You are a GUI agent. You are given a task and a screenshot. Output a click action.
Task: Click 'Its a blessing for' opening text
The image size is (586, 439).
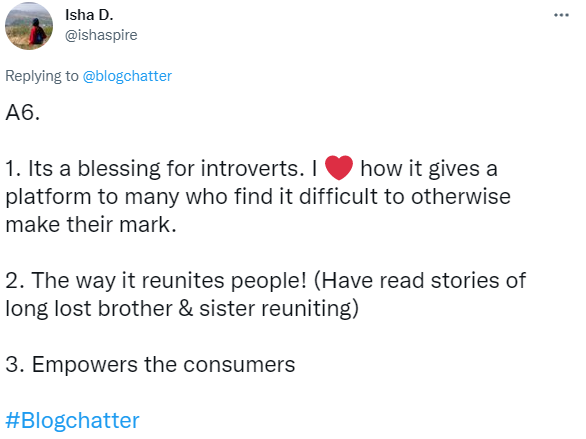[112, 169]
